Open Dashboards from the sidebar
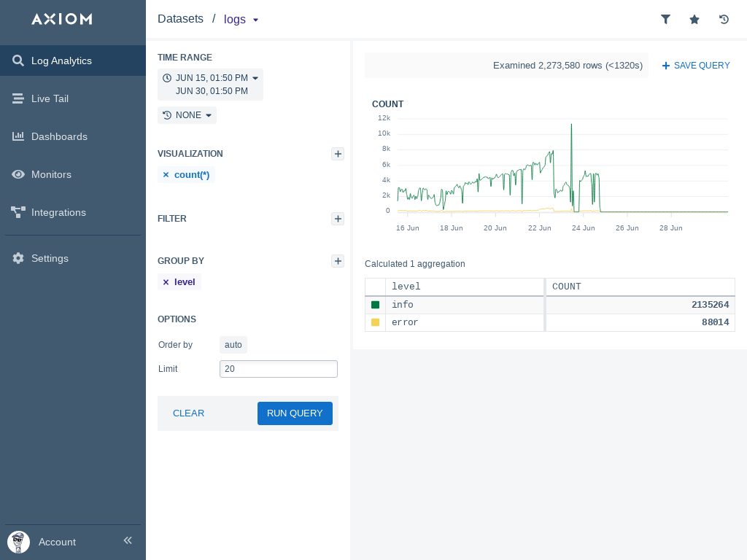This screenshot has height=560, width=747. click(59, 136)
